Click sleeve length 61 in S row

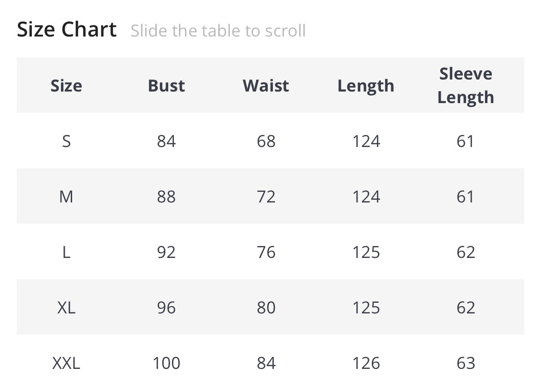point(466,141)
